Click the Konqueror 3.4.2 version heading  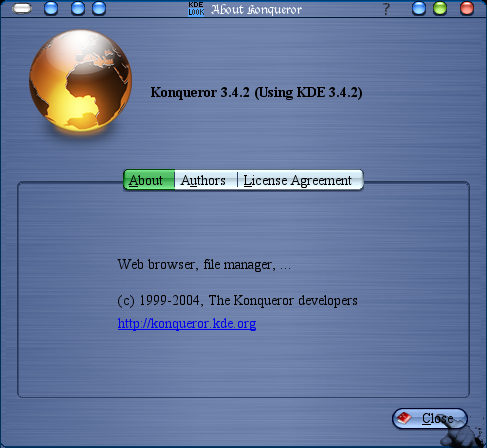256,92
